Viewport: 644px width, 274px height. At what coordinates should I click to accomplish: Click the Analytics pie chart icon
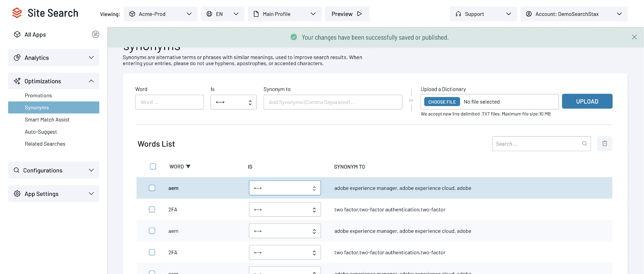[17, 58]
